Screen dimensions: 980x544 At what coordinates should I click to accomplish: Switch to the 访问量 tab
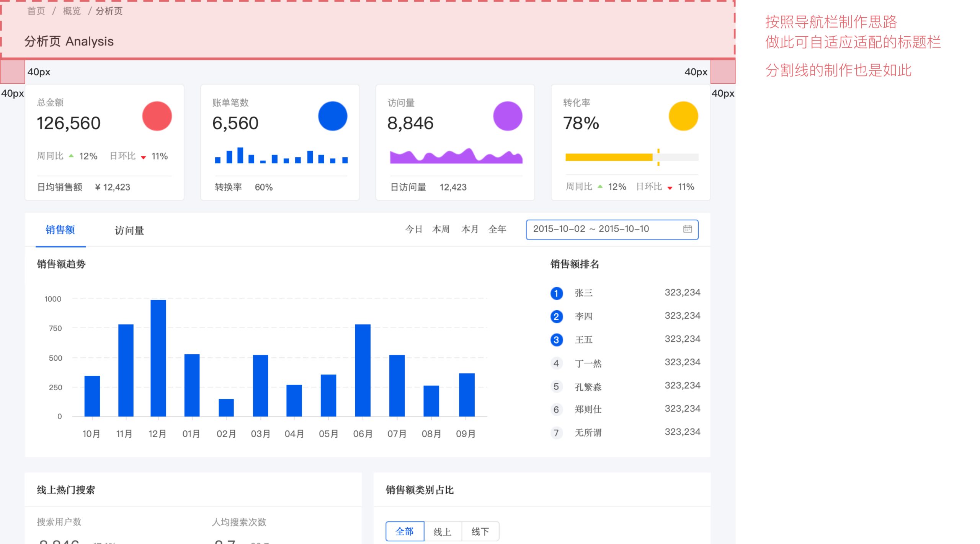click(129, 230)
